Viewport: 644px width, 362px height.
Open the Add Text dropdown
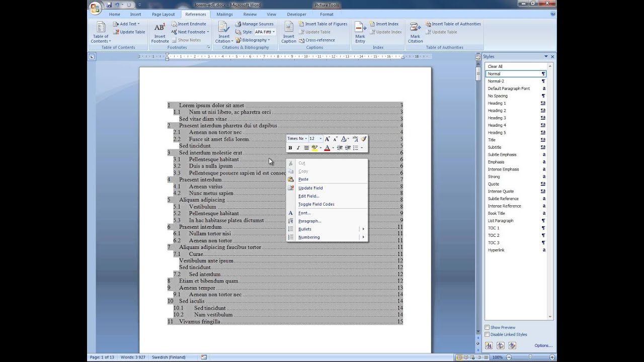click(126, 24)
